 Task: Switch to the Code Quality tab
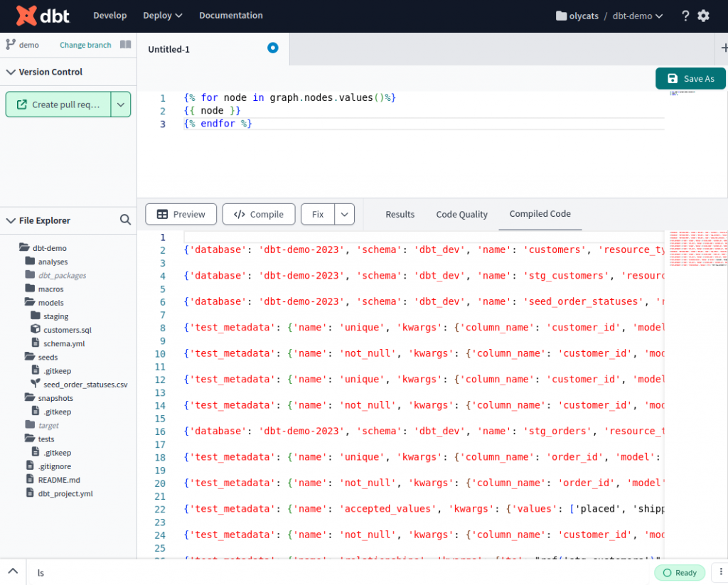[461, 215]
